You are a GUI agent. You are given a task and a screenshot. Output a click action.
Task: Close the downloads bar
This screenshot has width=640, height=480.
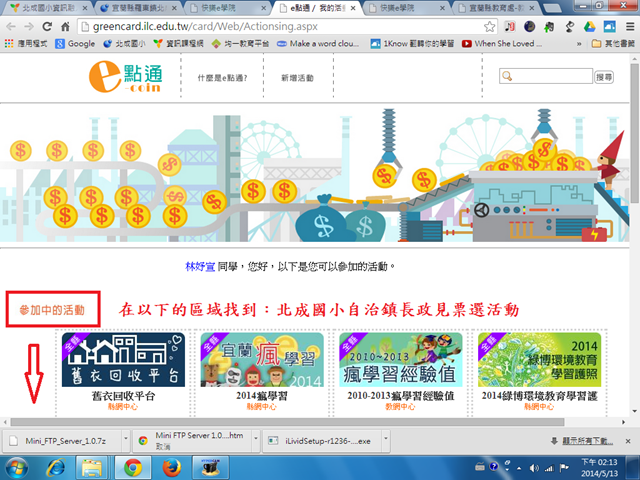click(x=629, y=440)
